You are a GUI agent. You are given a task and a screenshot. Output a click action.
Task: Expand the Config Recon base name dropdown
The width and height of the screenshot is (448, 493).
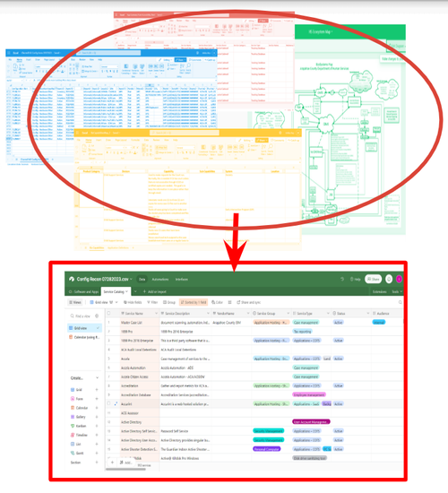point(131,279)
